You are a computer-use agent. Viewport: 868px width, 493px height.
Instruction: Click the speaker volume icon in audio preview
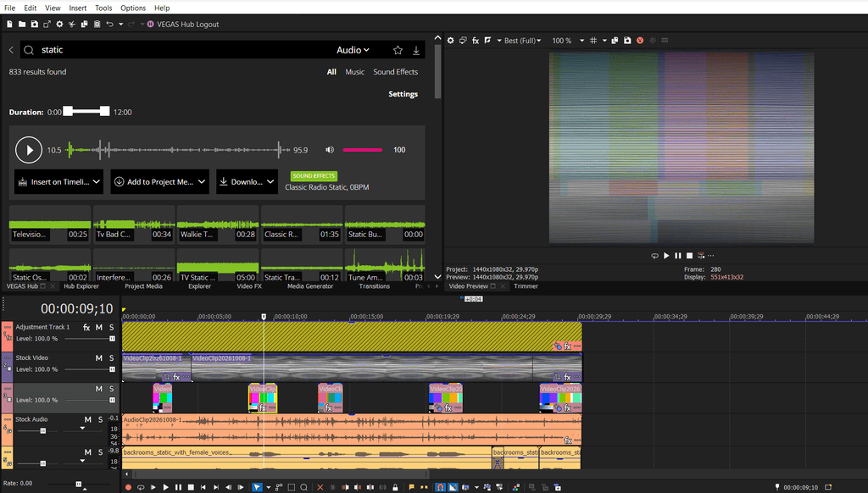[330, 150]
